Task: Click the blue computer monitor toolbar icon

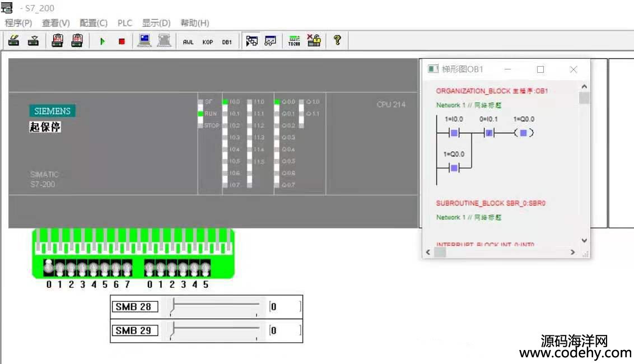Action: coord(144,41)
